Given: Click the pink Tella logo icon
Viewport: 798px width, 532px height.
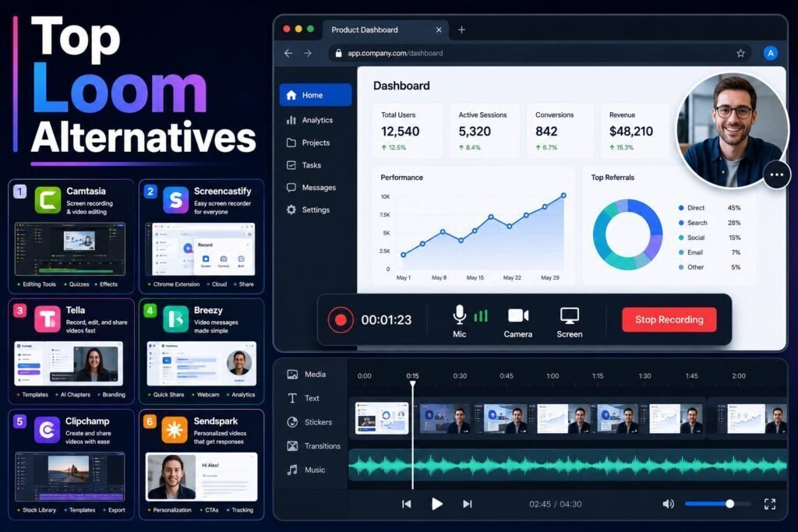Looking at the screenshot, I should pos(48,319).
